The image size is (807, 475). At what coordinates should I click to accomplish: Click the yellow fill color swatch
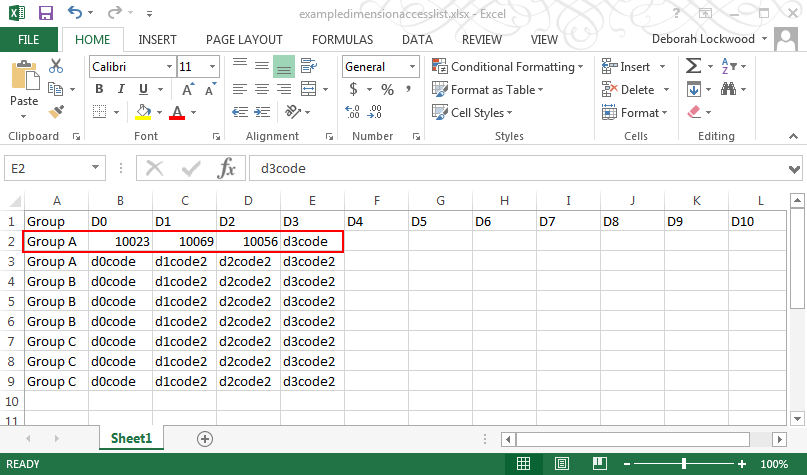144,112
